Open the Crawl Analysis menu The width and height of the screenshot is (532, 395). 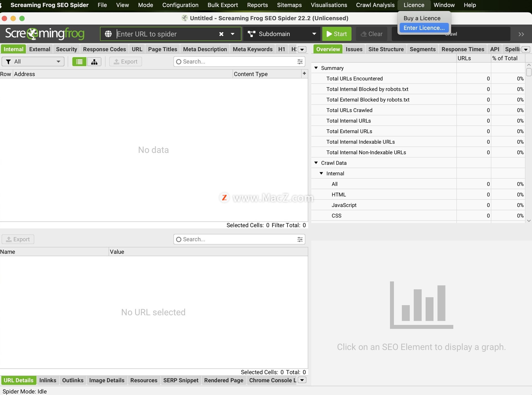coord(375,5)
